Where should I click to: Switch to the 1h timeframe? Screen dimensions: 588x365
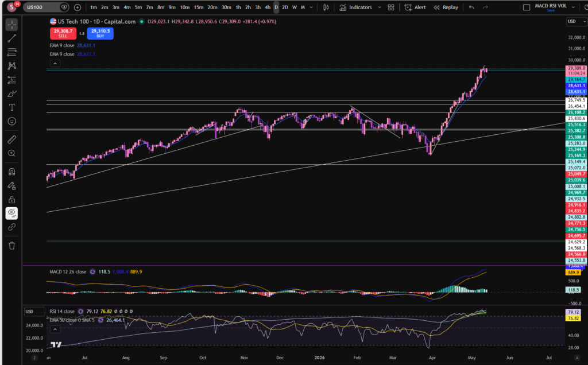point(238,7)
